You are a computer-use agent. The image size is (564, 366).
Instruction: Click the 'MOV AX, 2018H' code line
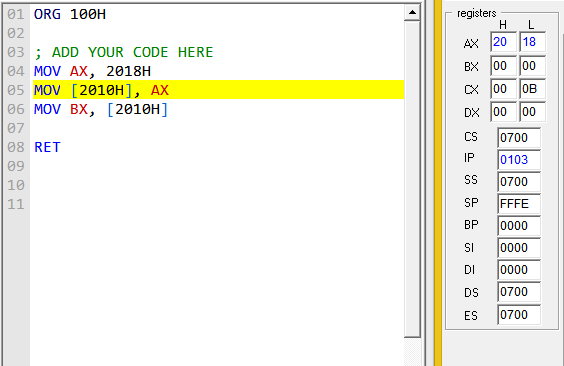pos(92,71)
